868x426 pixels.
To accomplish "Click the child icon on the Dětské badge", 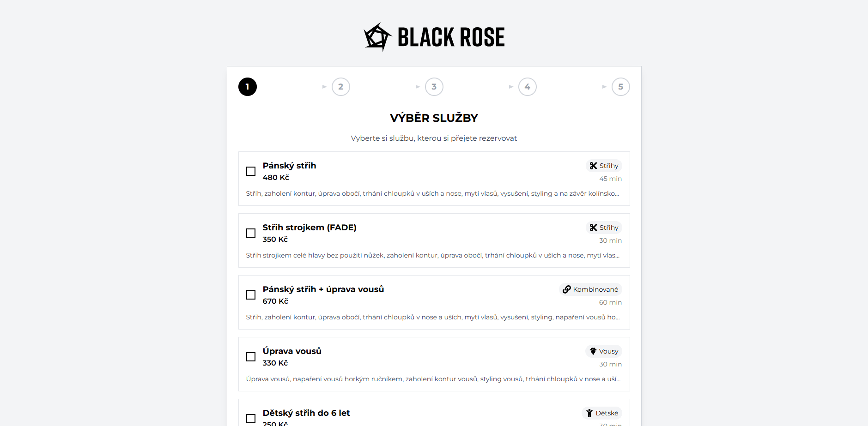I will [x=589, y=413].
